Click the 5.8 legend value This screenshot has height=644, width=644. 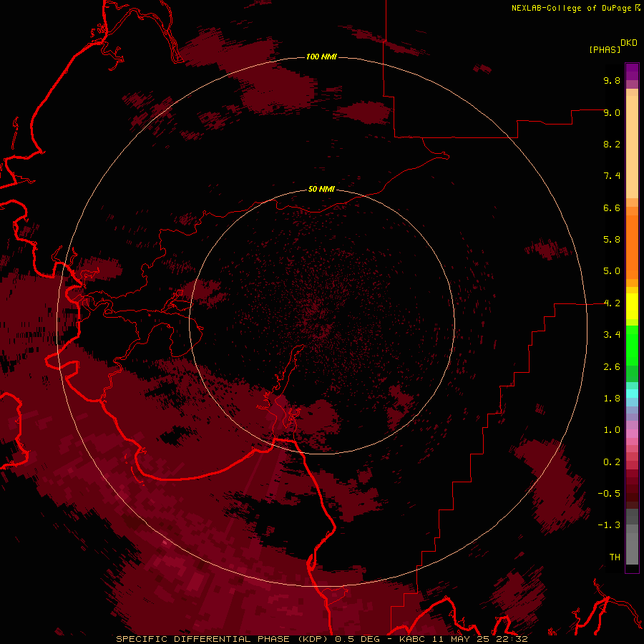(612, 240)
